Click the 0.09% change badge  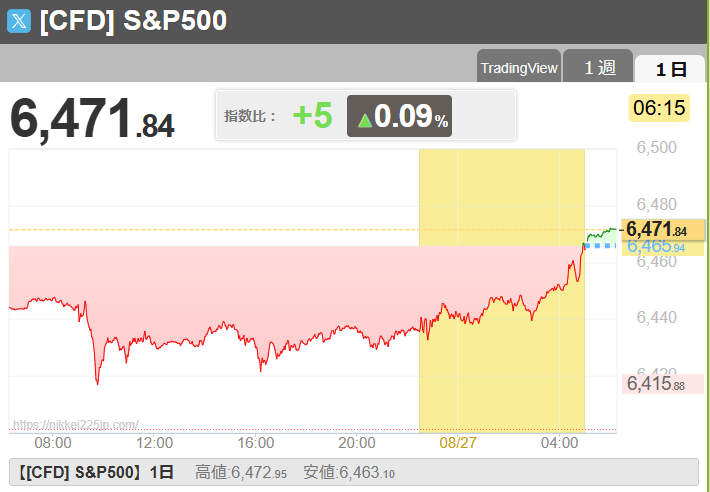click(399, 116)
